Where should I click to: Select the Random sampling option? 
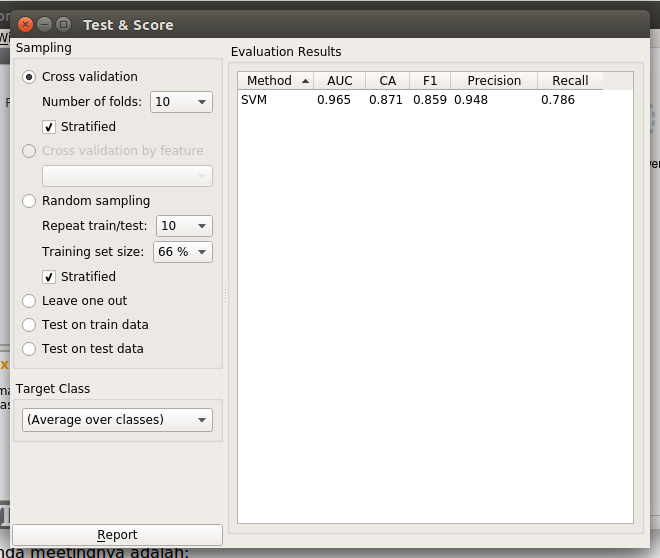point(29,201)
